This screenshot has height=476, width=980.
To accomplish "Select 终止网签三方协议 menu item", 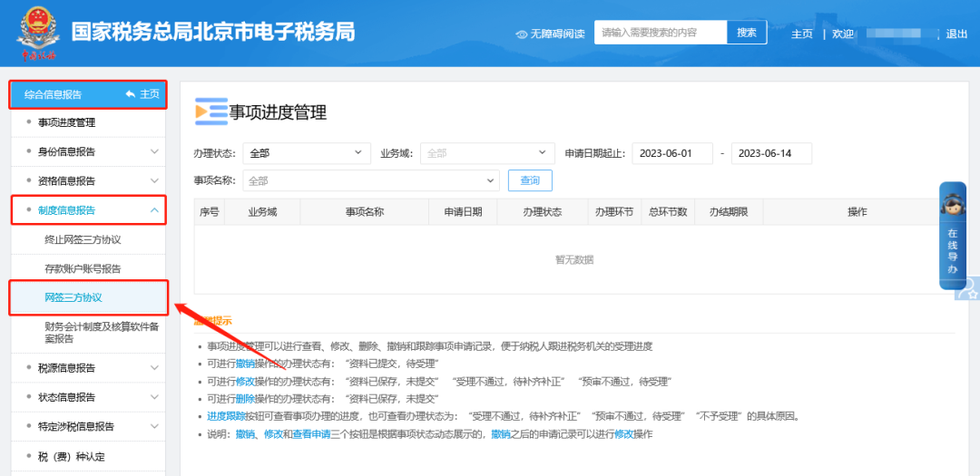I will click(83, 240).
